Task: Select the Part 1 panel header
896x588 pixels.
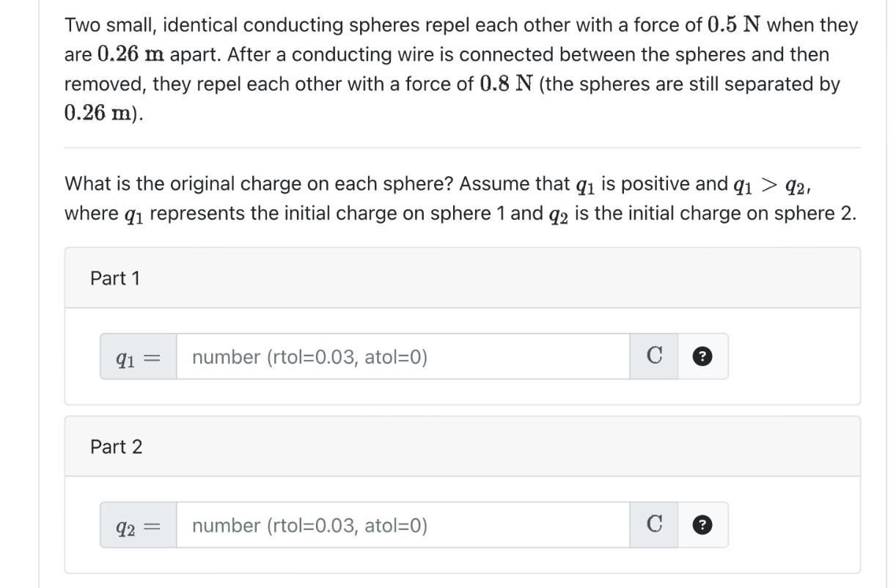Action: pos(462,279)
